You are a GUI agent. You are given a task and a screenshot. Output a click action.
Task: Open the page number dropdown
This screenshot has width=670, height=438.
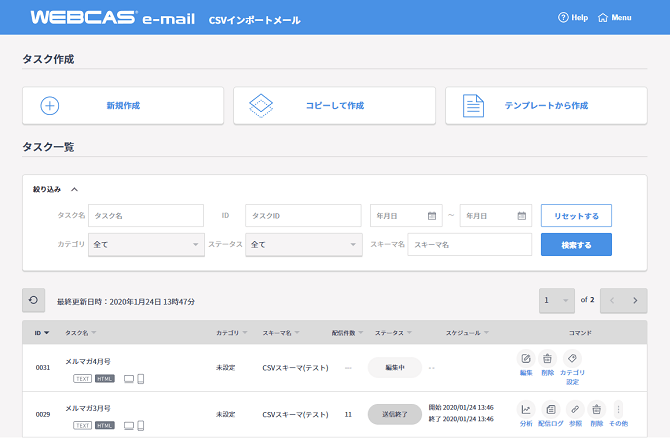coord(555,300)
